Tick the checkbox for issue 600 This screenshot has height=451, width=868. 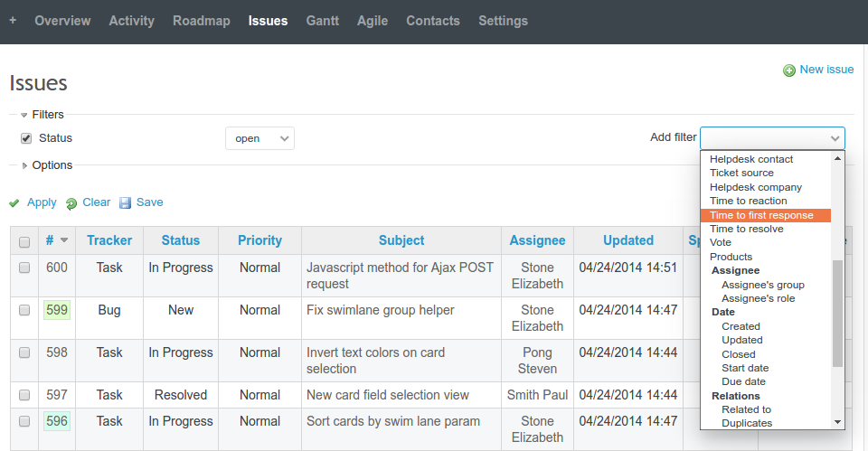point(24,268)
